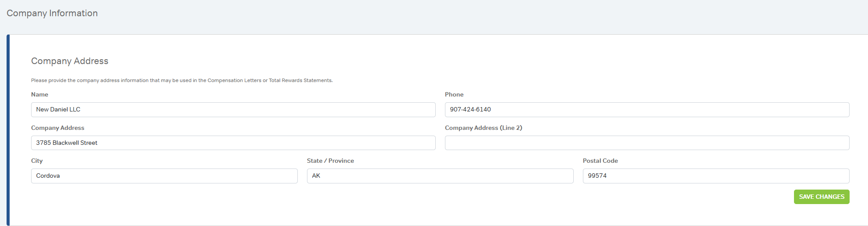
Task: Click the City field containing Cordova
Action: coord(164,176)
